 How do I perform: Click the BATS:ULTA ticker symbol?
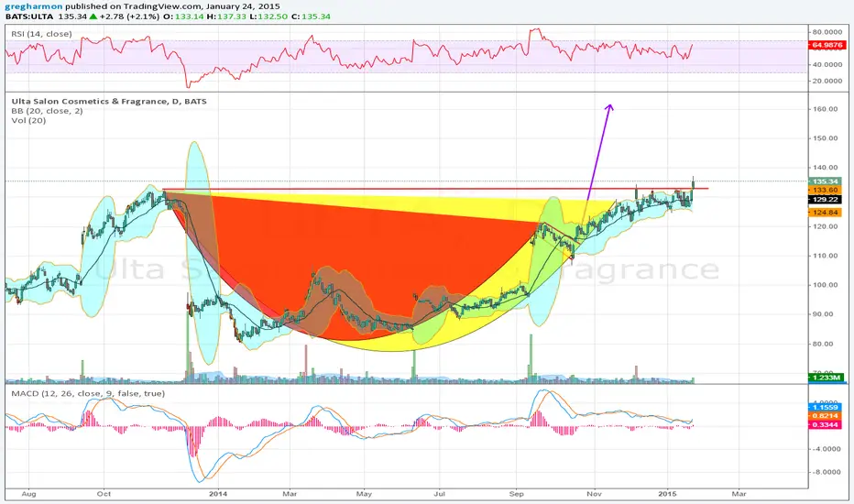(29, 16)
